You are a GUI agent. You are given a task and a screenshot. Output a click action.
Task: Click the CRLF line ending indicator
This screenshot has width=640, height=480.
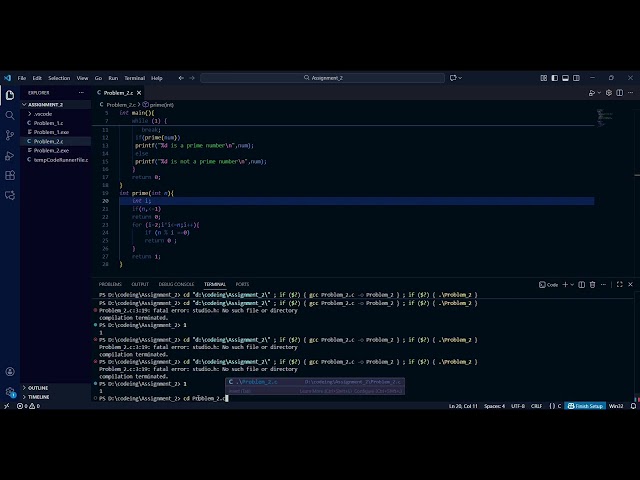[536, 406]
